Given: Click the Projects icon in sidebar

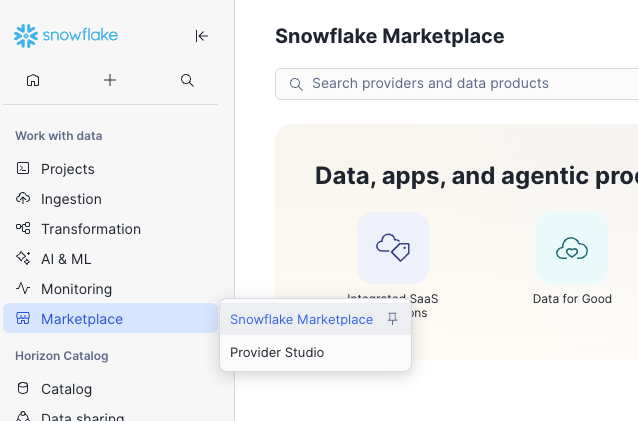Looking at the screenshot, I should click(x=23, y=169).
